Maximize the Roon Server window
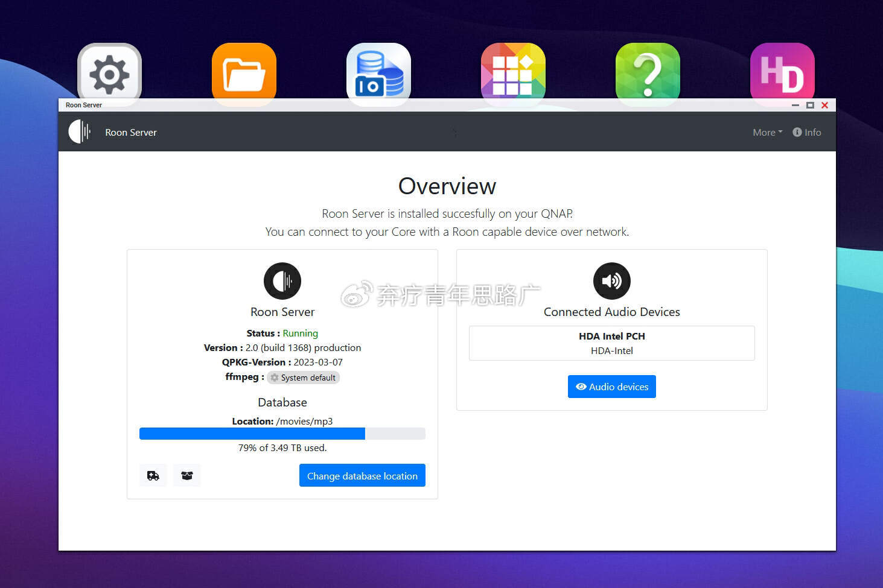Viewport: 883px width, 588px height. pyautogui.click(x=810, y=105)
